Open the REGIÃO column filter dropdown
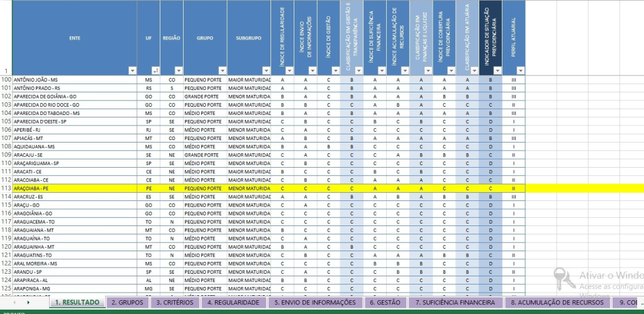This screenshot has height=314, width=644. 178,71
